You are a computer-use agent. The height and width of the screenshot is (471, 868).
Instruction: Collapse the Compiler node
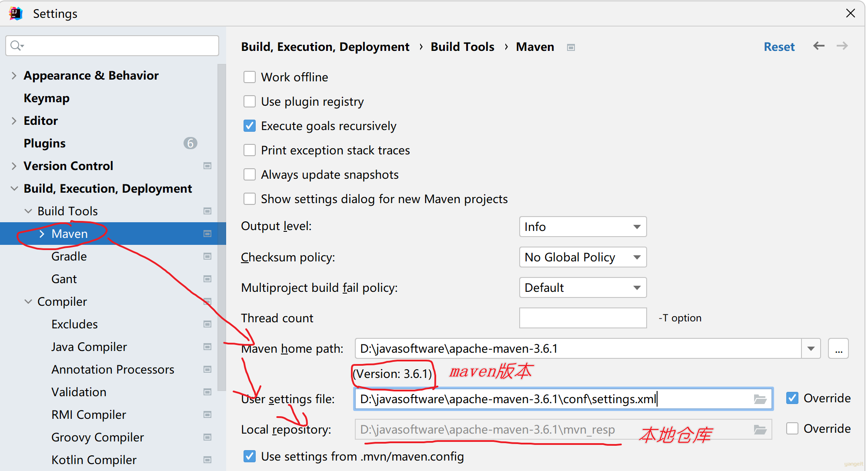click(x=28, y=301)
